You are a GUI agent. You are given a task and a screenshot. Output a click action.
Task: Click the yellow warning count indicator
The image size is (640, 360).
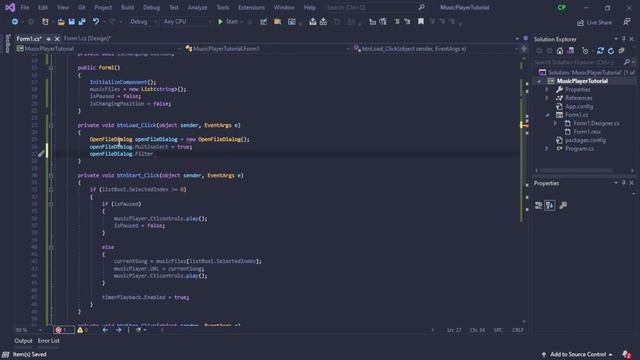click(x=82, y=330)
